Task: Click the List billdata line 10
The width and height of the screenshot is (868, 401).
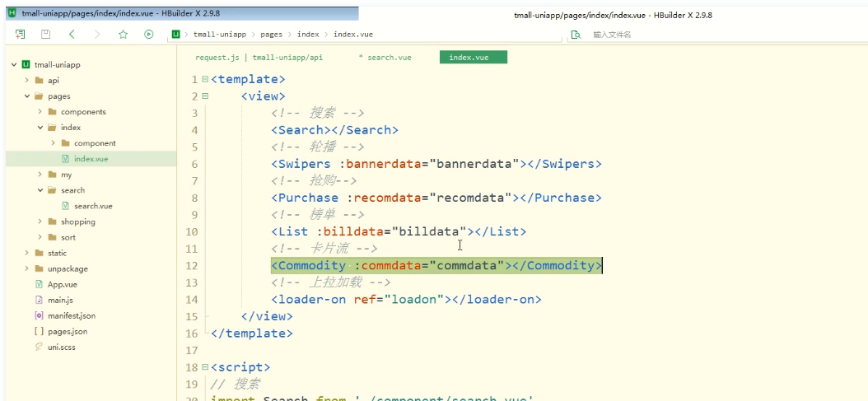Action: tap(399, 231)
